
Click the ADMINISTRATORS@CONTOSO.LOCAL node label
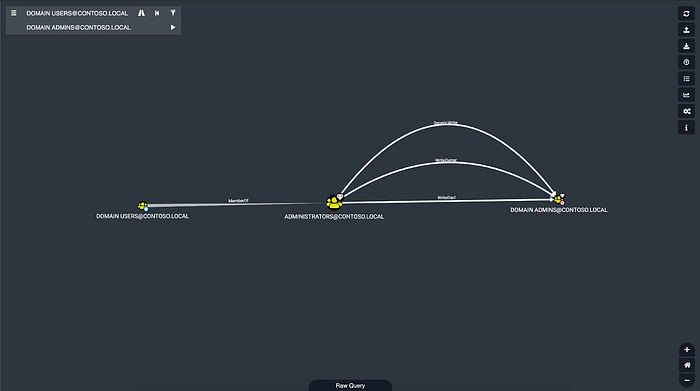tap(334, 216)
